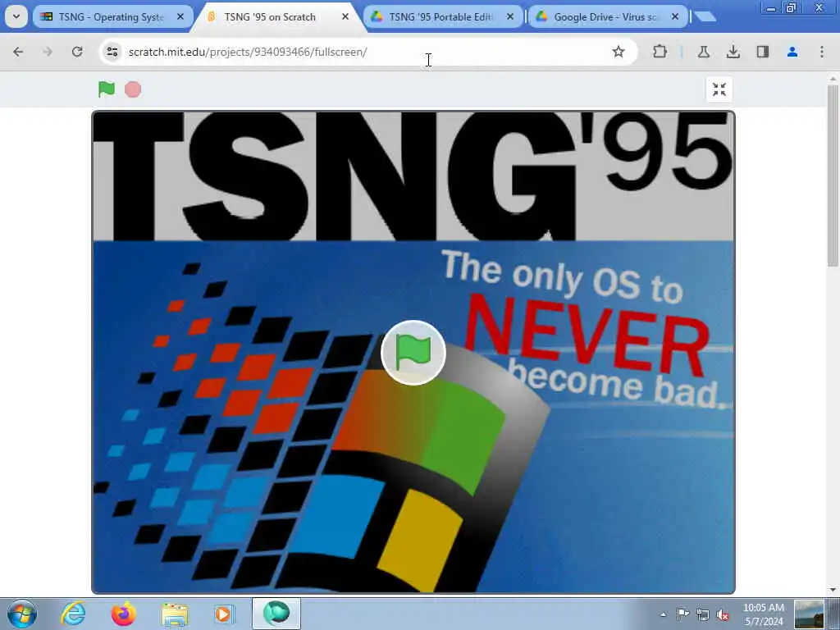Open the Downloads icon
840x630 pixels.
point(733,52)
